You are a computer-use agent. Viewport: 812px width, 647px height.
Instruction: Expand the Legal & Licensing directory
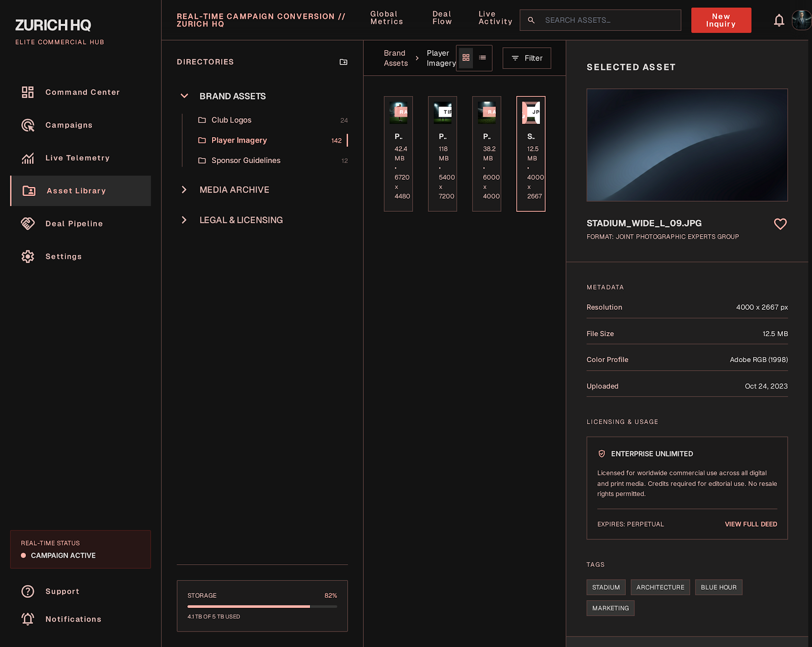pos(184,220)
